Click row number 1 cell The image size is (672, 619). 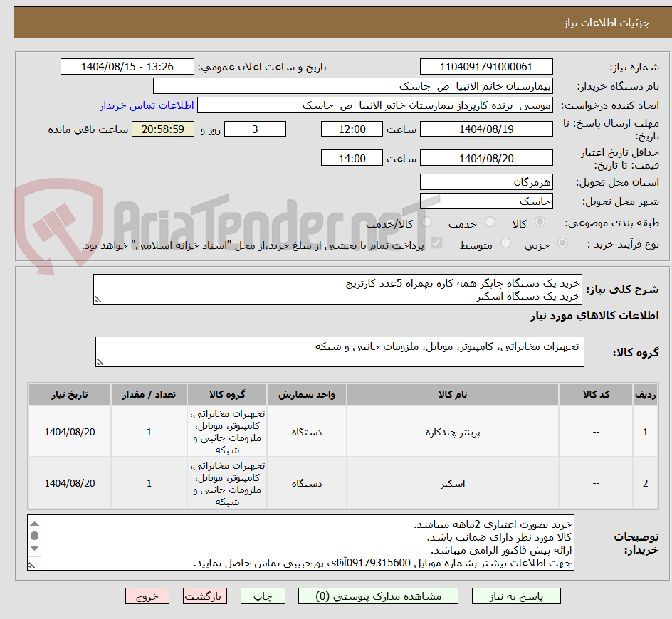click(646, 432)
